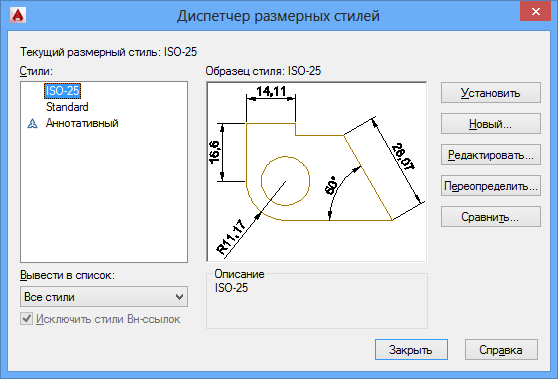Image resolution: width=558 pixels, height=379 pixels.
Task: Toggle Исключить стили Вн-ссылок checkbox
Action: 26,319
